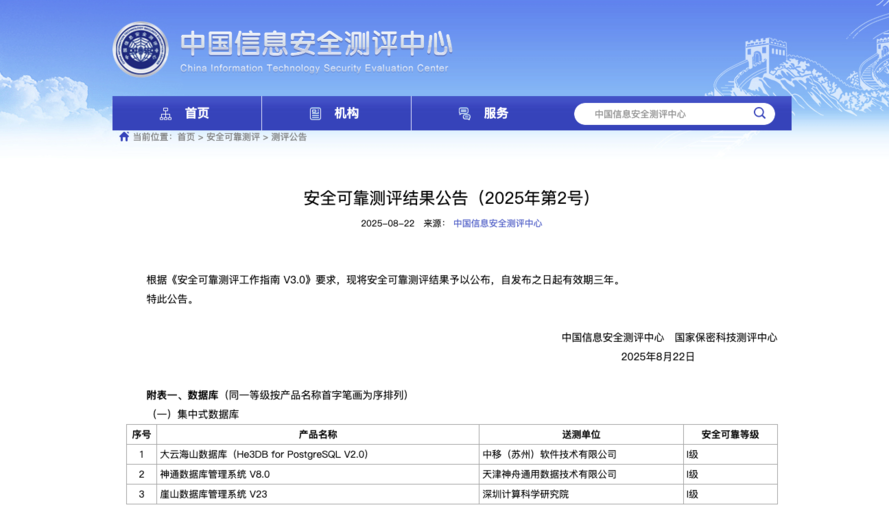Click the I级 cell in row 2

click(730, 474)
